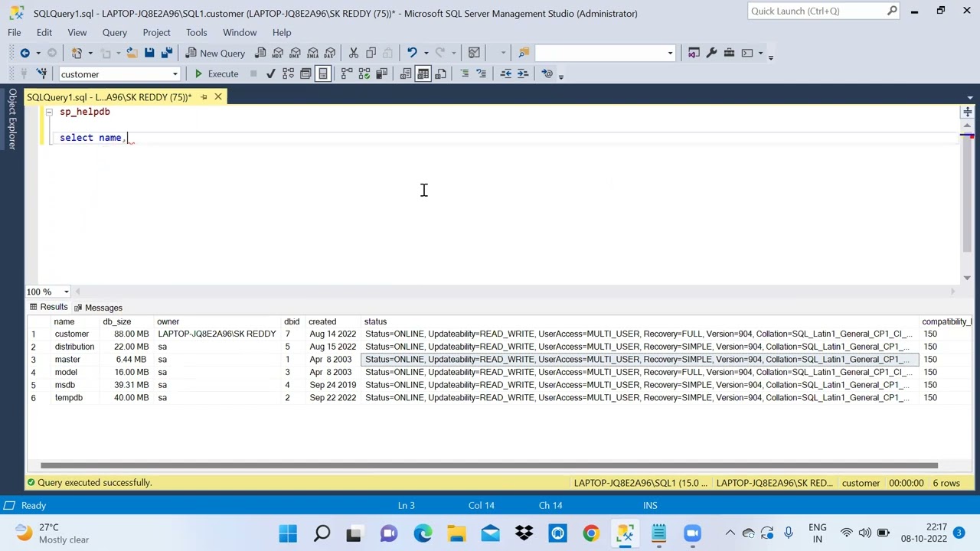
Task: Open the Windows Start menu
Action: coord(288,533)
